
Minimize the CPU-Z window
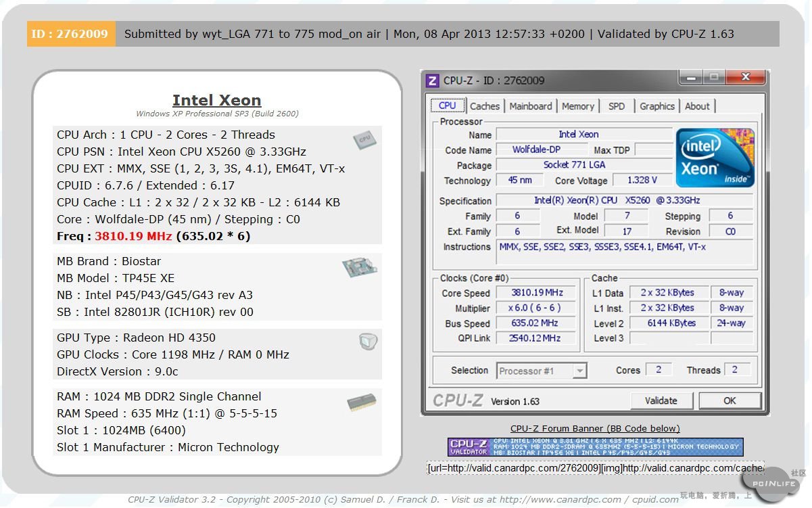[x=691, y=78]
